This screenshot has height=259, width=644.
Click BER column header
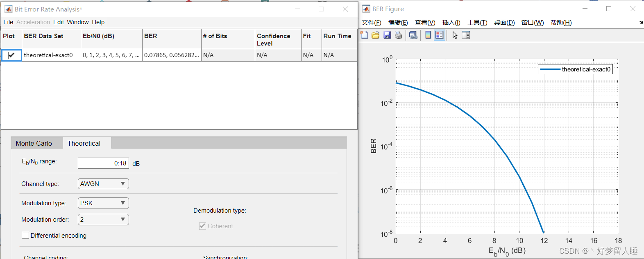172,39
